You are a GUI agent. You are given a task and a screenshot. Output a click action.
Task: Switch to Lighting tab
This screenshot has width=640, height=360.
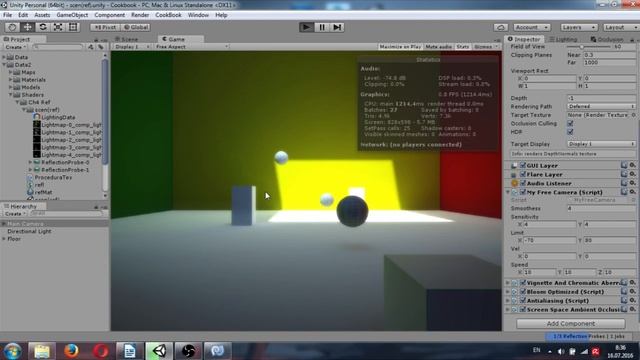click(x=563, y=39)
